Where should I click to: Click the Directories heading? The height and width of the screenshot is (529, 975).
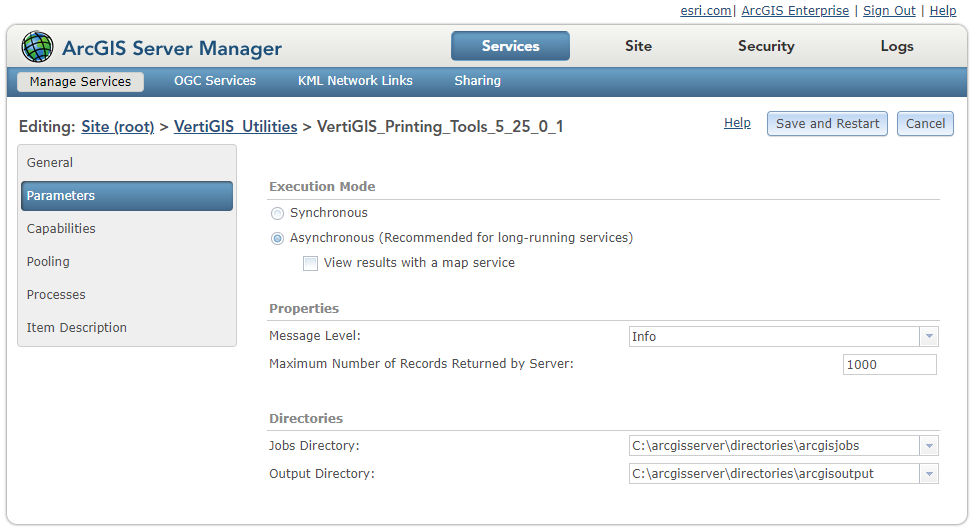[x=306, y=418]
